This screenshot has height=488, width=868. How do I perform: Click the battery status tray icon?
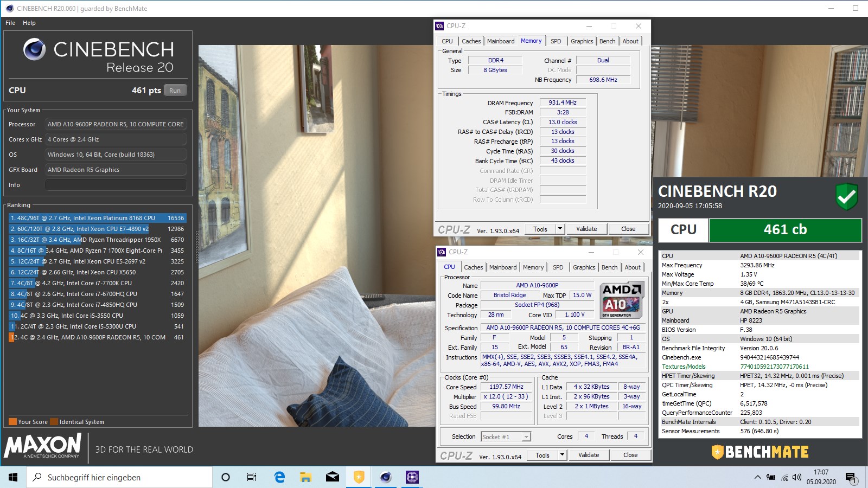[771, 477]
